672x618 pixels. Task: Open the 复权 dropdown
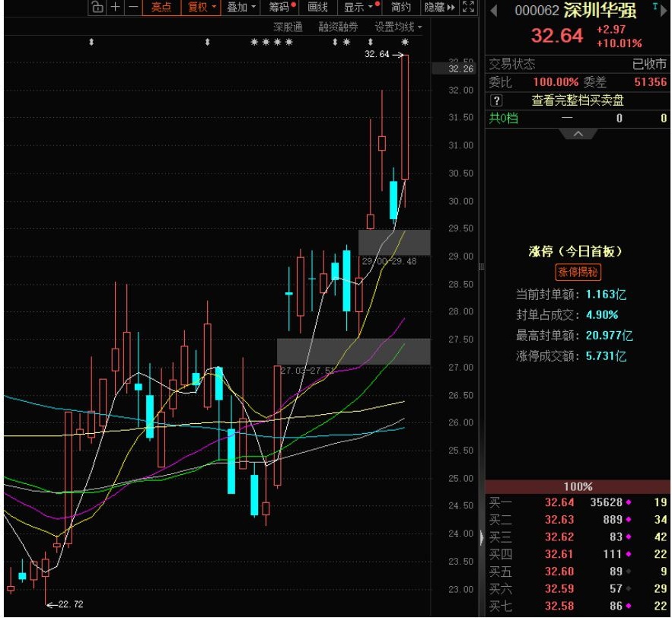pyautogui.click(x=201, y=8)
